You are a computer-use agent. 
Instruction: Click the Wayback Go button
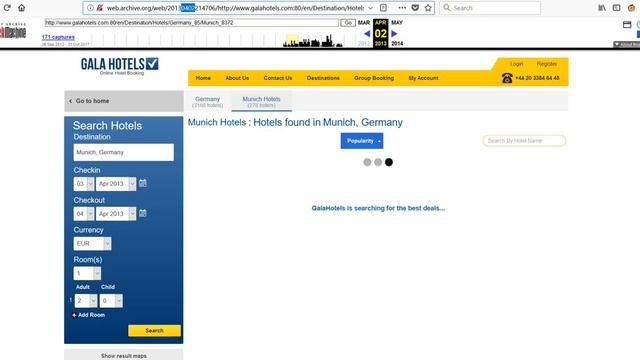348,23
